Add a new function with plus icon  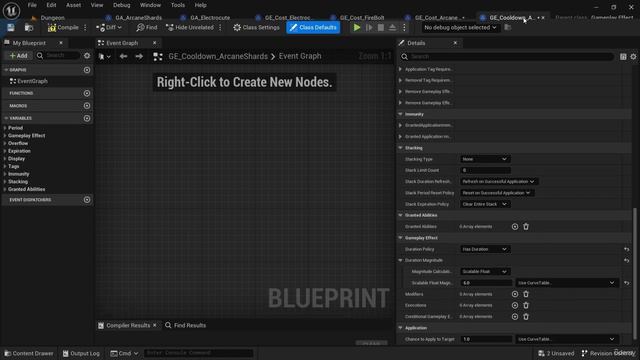(x=87, y=93)
